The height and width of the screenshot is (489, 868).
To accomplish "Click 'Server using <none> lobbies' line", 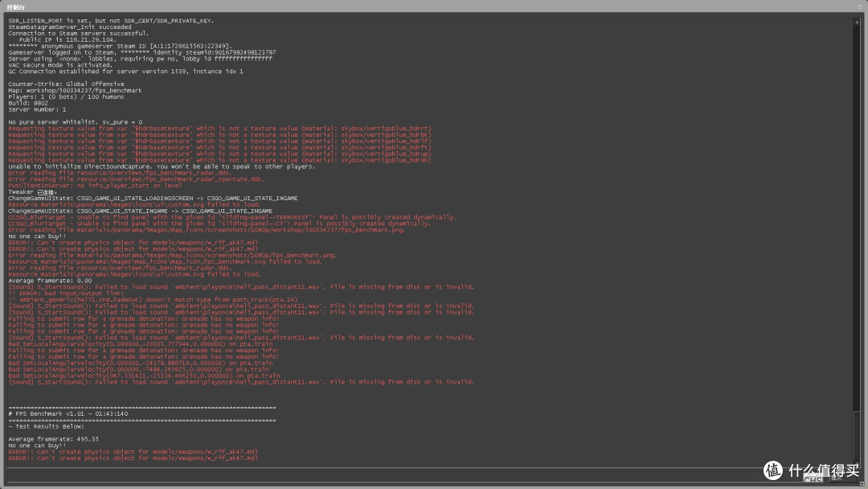I will click(140, 59).
